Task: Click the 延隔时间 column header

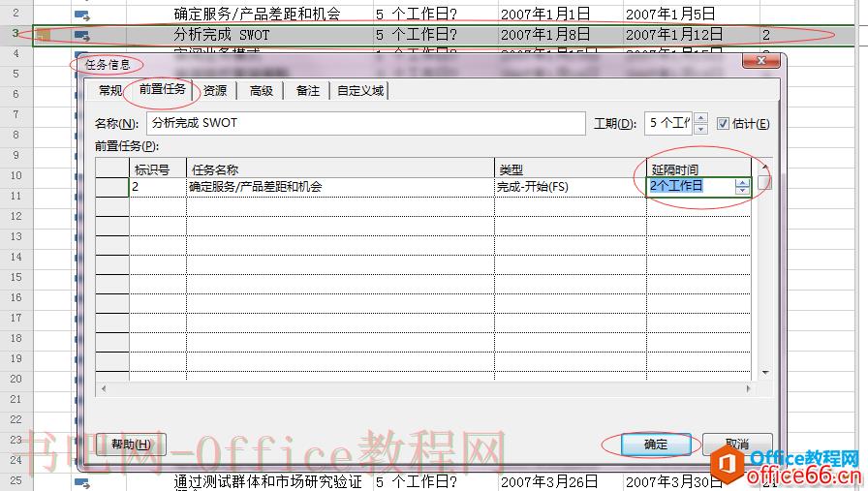Action: click(x=698, y=169)
